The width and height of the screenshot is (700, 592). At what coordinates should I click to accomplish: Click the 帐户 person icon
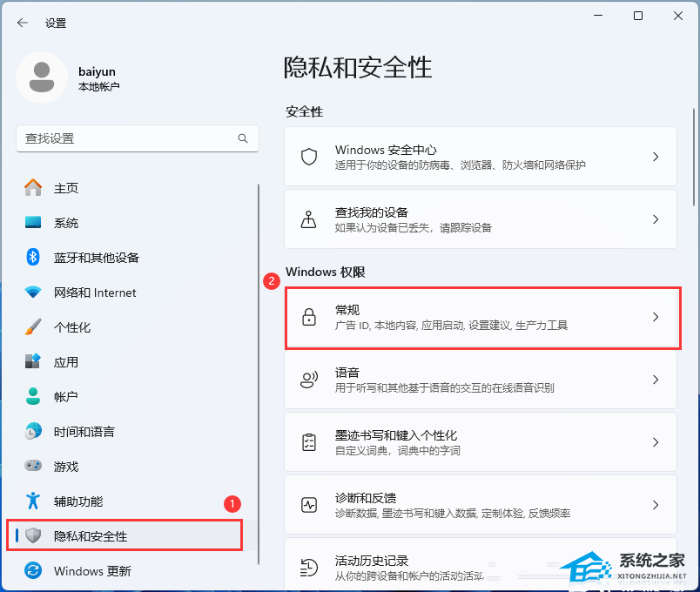point(33,396)
